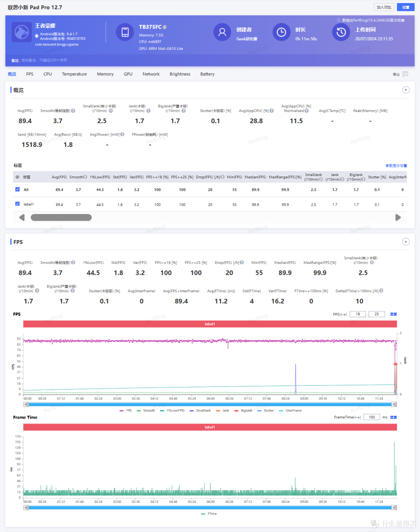Screen dimensions: 420x532
Task: Click the FPS threshold field showing 25
Action: point(377,314)
